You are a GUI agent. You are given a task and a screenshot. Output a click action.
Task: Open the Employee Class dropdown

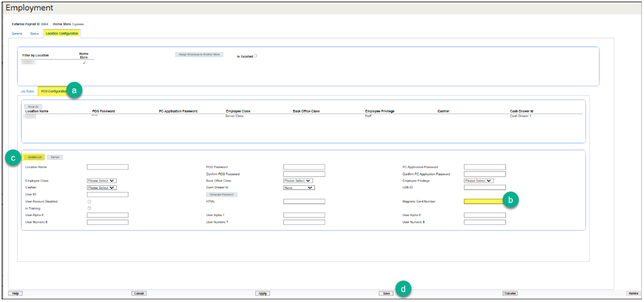tap(102, 181)
